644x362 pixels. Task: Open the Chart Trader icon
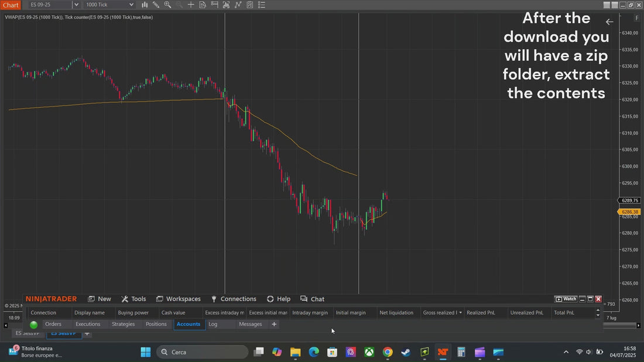pyautogui.click(x=214, y=5)
